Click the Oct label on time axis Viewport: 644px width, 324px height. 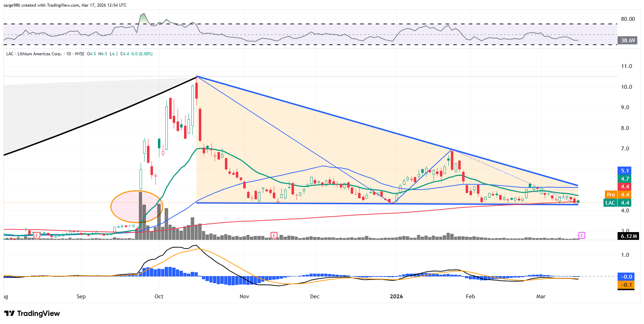pos(159,297)
